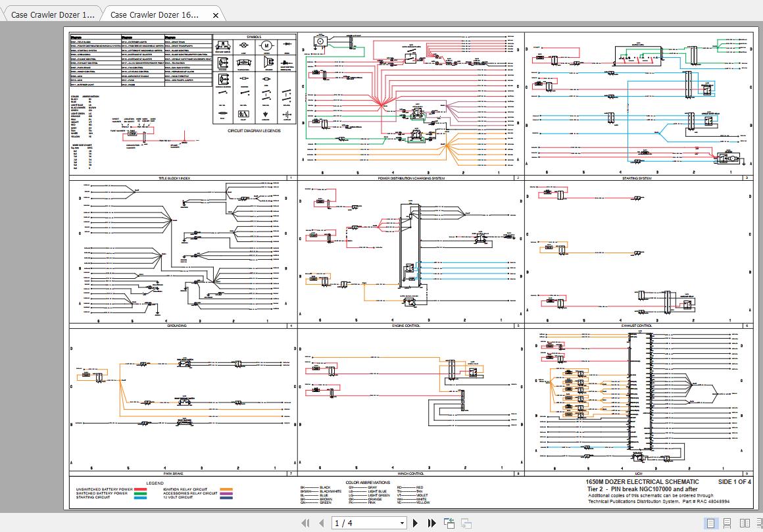Image resolution: width=763 pixels, height=532 pixels.
Task: Click the vertical scrollbar at right edge
Action: [x=760, y=263]
